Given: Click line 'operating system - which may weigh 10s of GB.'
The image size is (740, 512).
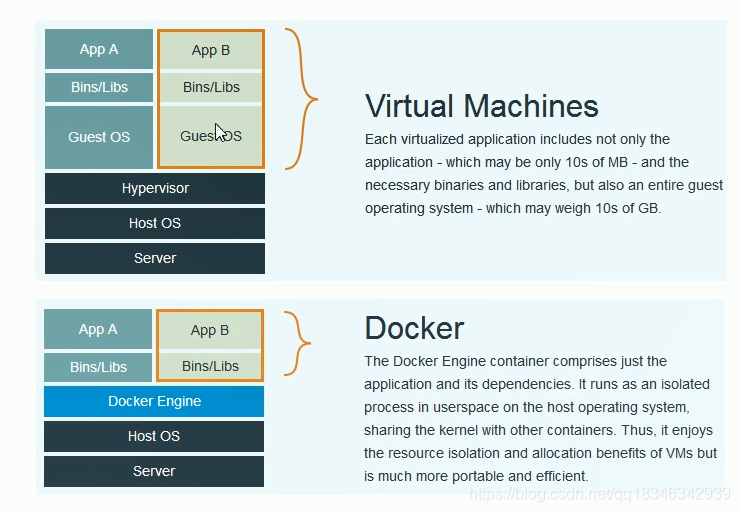Looking at the screenshot, I should point(513,208).
